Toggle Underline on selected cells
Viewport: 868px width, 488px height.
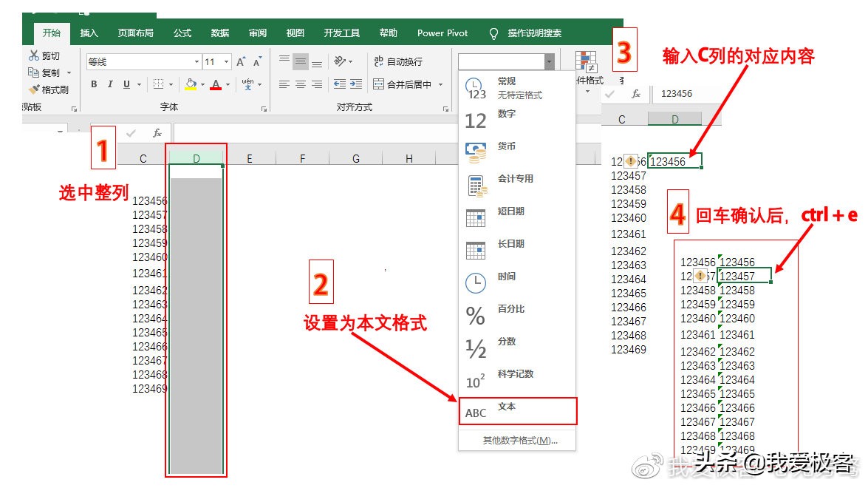[x=126, y=84]
